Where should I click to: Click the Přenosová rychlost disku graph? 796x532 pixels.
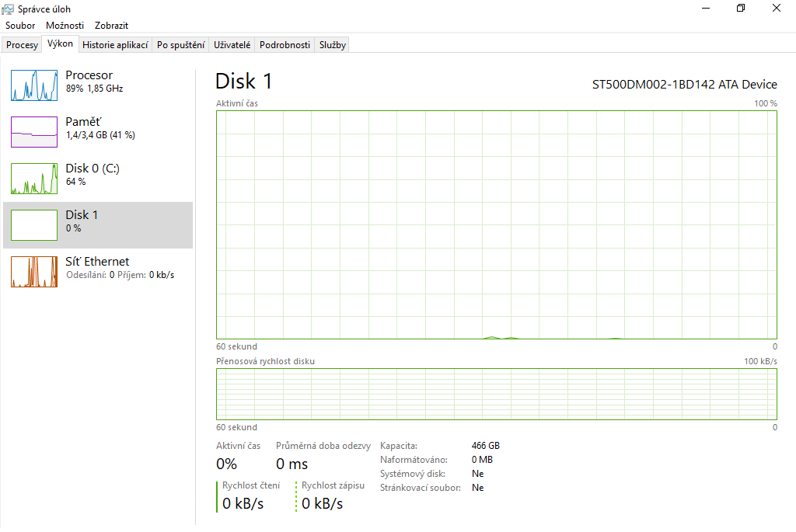496,394
